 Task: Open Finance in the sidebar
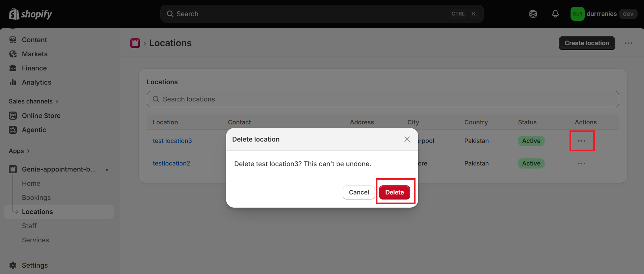tap(34, 68)
